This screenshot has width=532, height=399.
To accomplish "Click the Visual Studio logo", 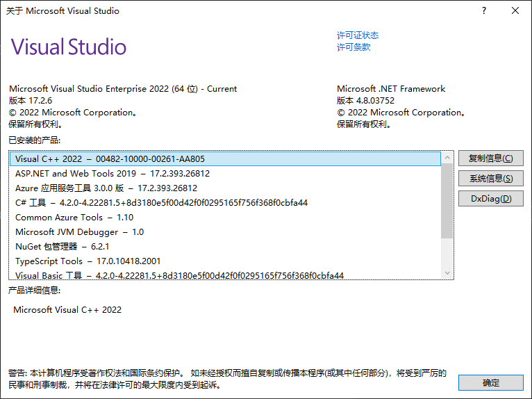I will click(x=69, y=47).
